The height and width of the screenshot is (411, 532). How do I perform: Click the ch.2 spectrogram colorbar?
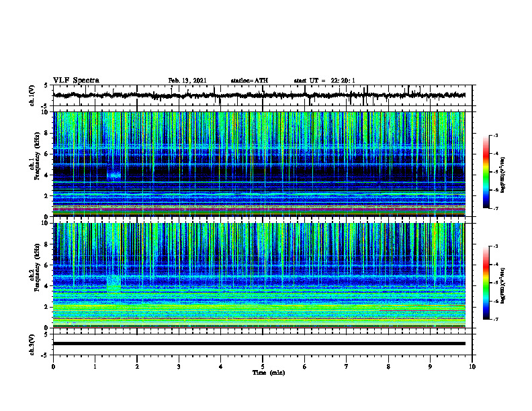coord(486,283)
